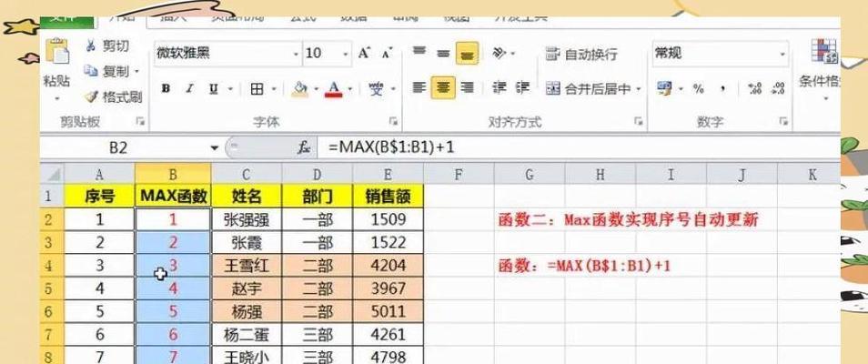Open the borders dropdown arrow
The width and height of the screenshot is (868, 364).
[x=274, y=89]
